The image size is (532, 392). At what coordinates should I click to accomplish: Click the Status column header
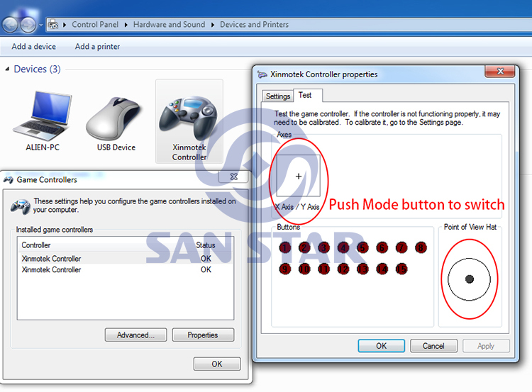click(205, 245)
